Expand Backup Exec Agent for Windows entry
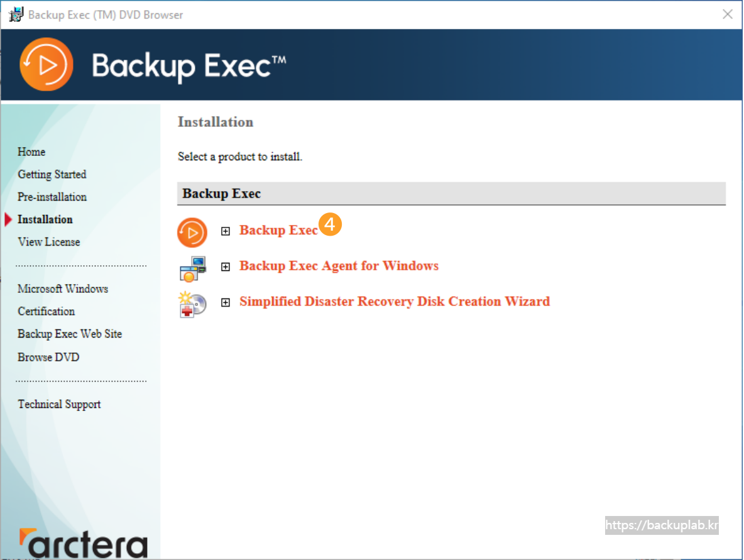The image size is (744, 560). point(226,266)
